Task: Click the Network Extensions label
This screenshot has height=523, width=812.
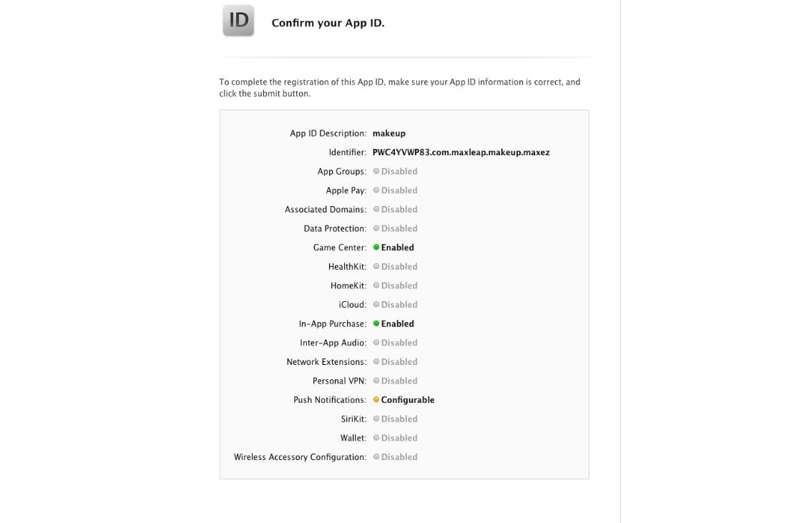Action: point(326,362)
